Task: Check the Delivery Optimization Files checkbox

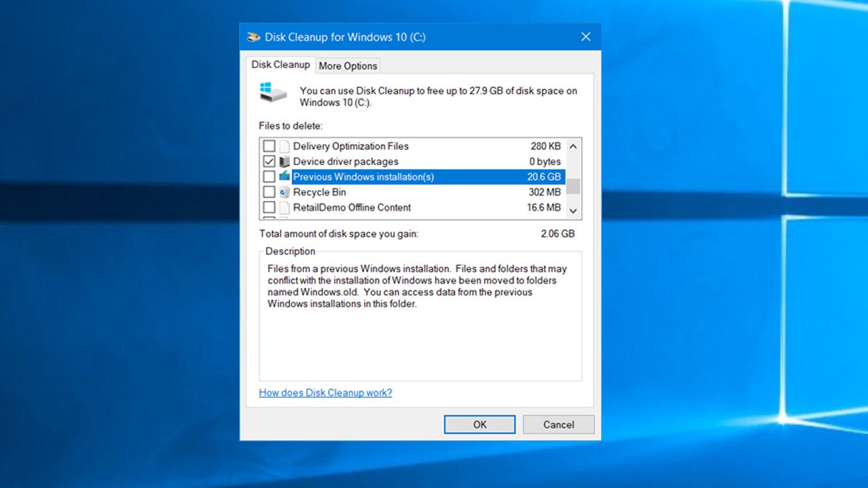Action: click(x=269, y=146)
